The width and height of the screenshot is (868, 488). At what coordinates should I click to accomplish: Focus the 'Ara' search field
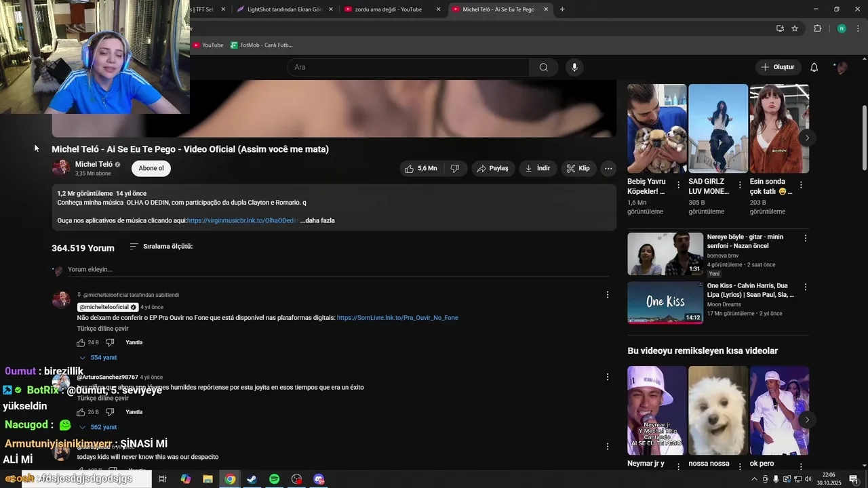tap(408, 67)
